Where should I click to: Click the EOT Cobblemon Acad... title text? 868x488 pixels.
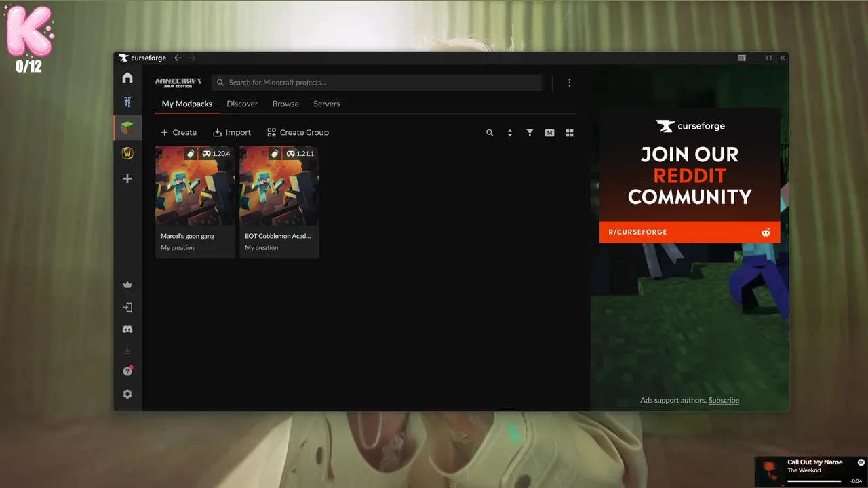tap(278, 236)
